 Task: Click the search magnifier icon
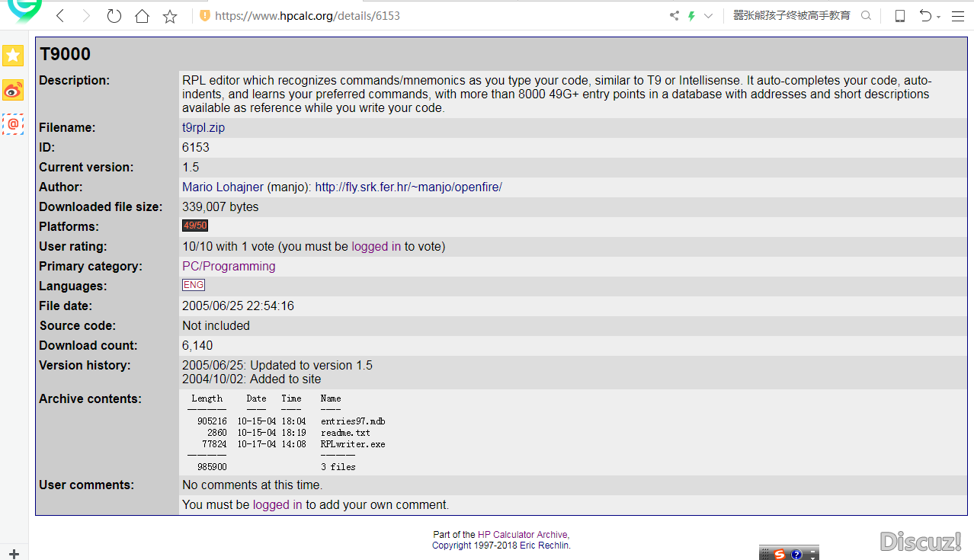tap(866, 15)
